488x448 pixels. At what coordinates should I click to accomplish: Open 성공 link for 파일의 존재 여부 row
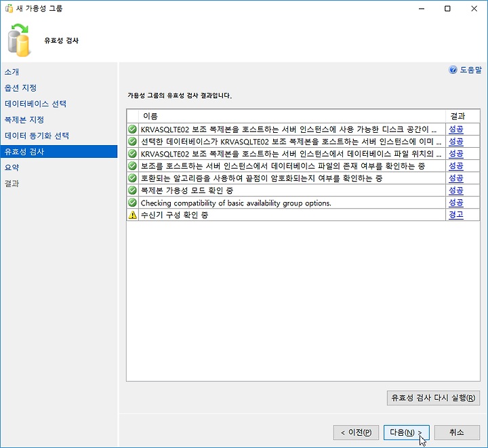click(456, 166)
